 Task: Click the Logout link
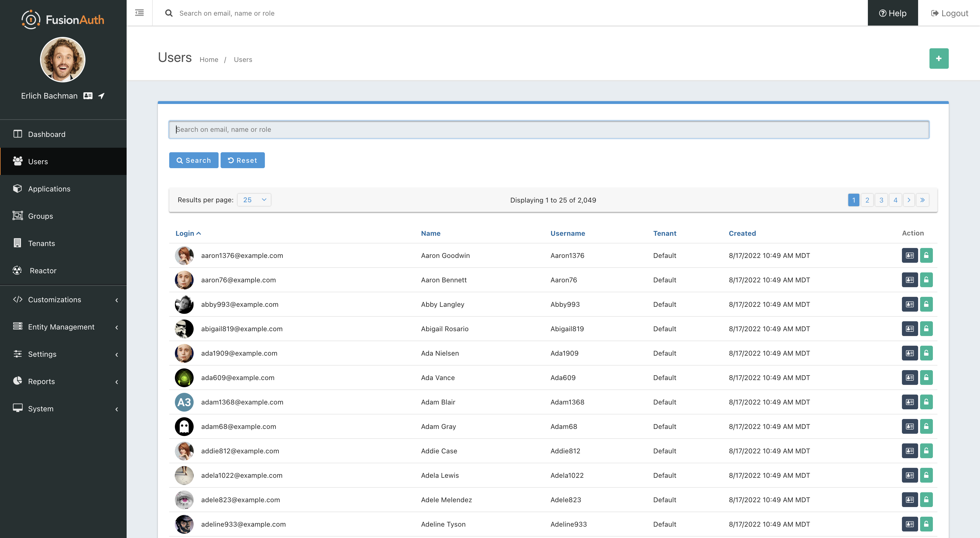(x=949, y=13)
